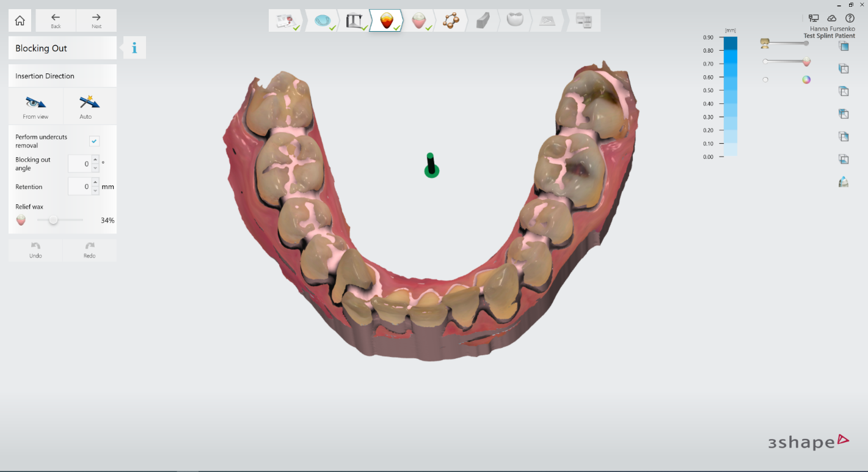
Task: Increase the Retention value
Action: pyautogui.click(x=95, y=183)
